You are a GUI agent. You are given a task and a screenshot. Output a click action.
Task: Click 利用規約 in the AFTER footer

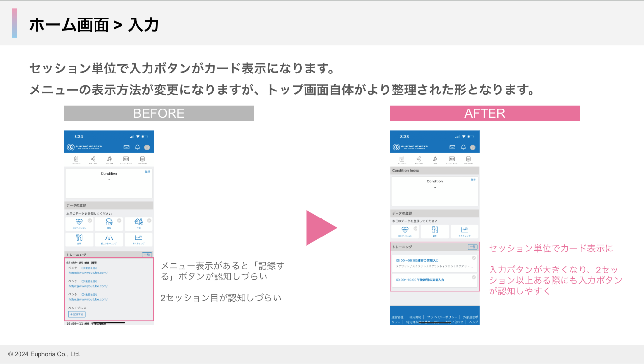[416, 317]
